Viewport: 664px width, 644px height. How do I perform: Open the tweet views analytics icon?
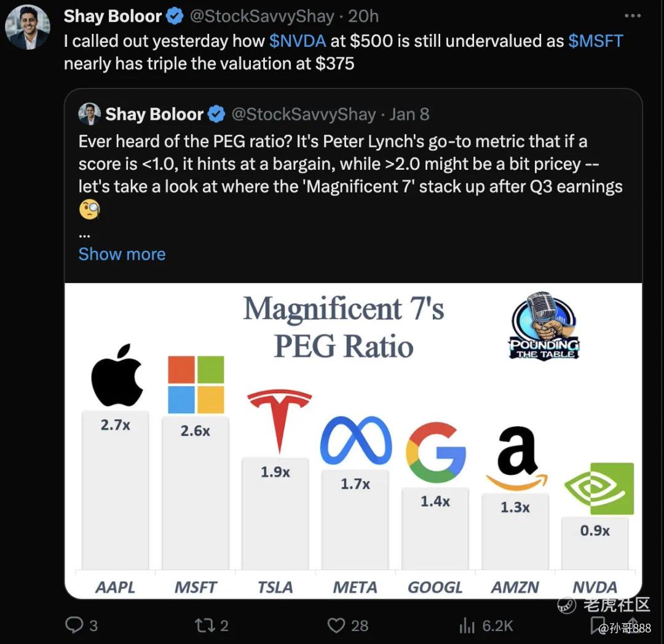click(467, 626)
